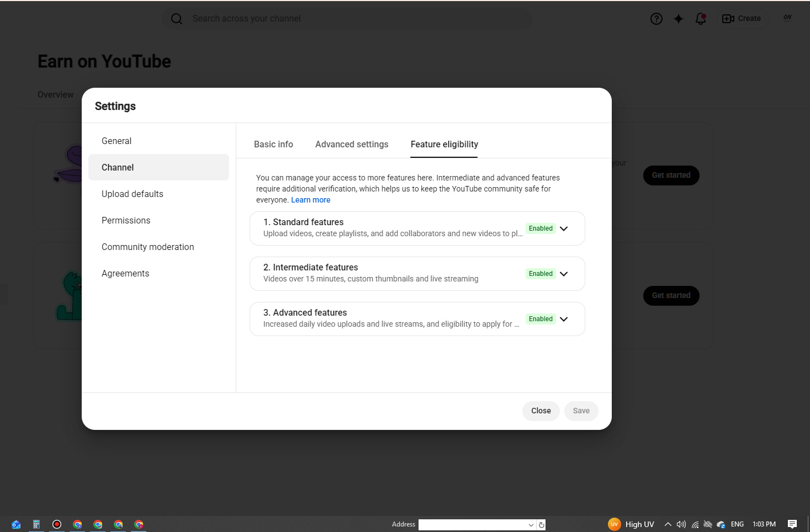The image size is (810, 532).
Task: Open Calculator from the taskbar
Action: click(36, 524)
